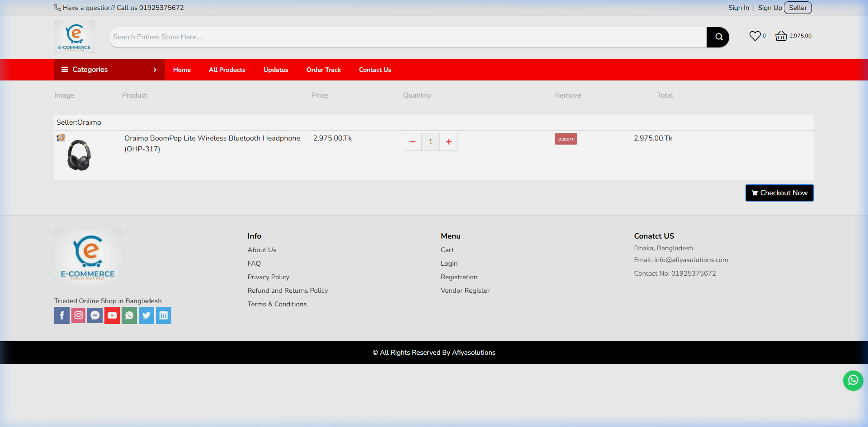868x427 pixels.
Task: Click the shopping basket icon in header
Action: tap(781, 36)
